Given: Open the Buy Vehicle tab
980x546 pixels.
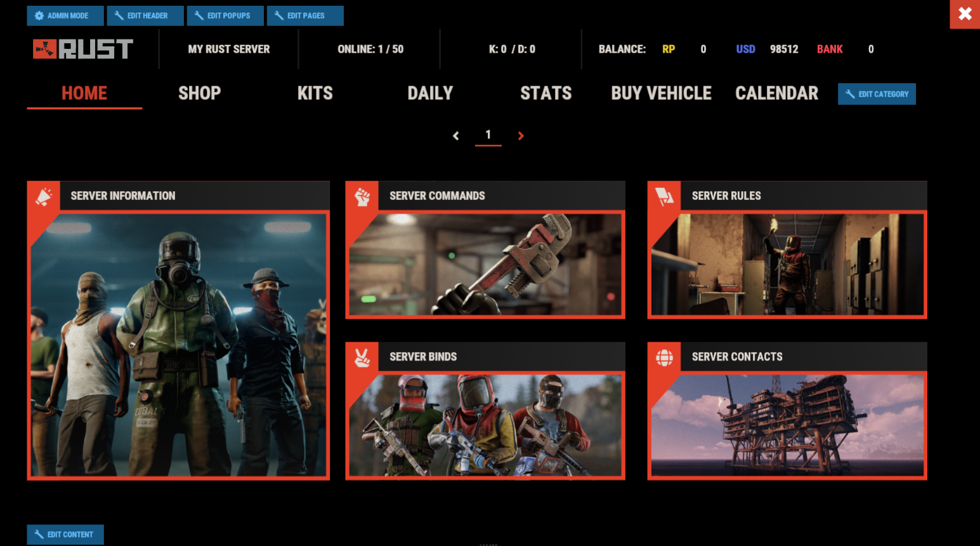Looking at the screenshot, I should point(661,93).
